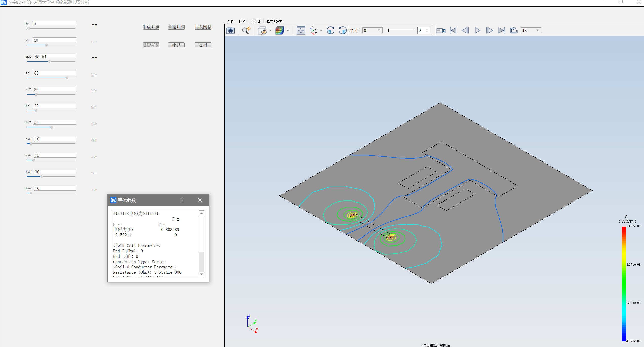Switch to the 几何 tab

(x=230, y=22)
